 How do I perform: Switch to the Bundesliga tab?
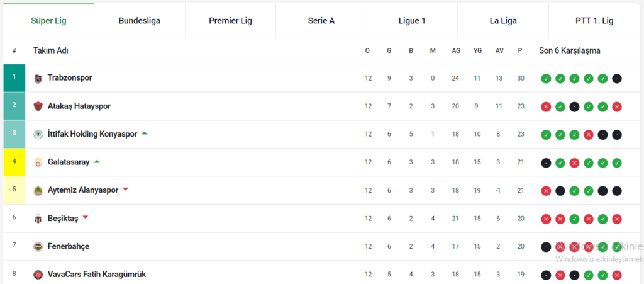pos(139,21)
